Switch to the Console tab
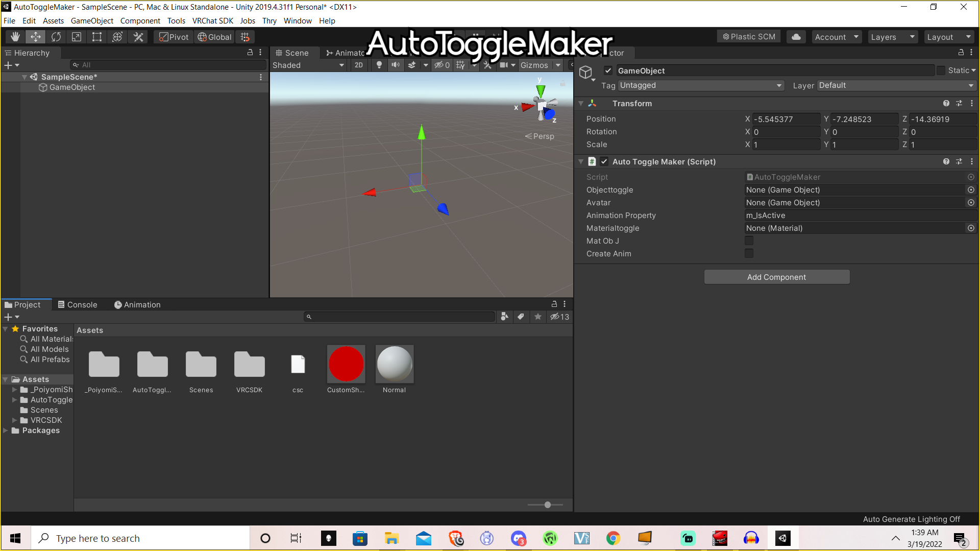This screenshot has width=980, height=551. pos(78,304)
